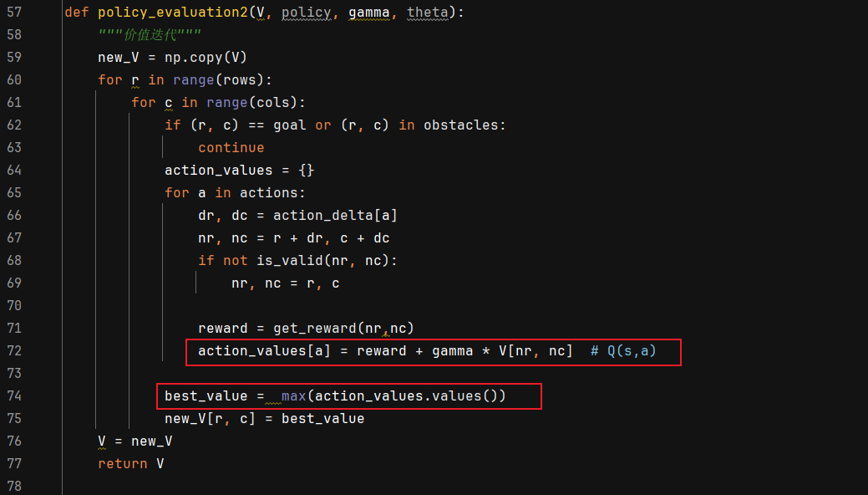Click the theta parameter in function signature
Image resolution: width=868 pixels, height=495 pixels.
[x=428, y=13]
